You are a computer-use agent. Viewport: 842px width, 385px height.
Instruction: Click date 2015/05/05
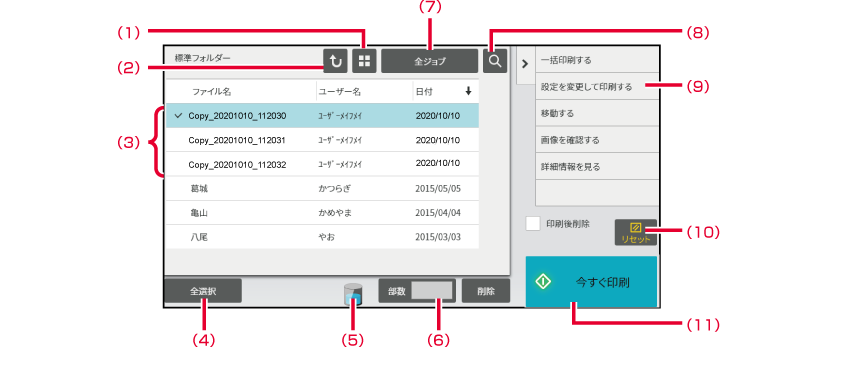pyautogui.click(x=438, y=188)
